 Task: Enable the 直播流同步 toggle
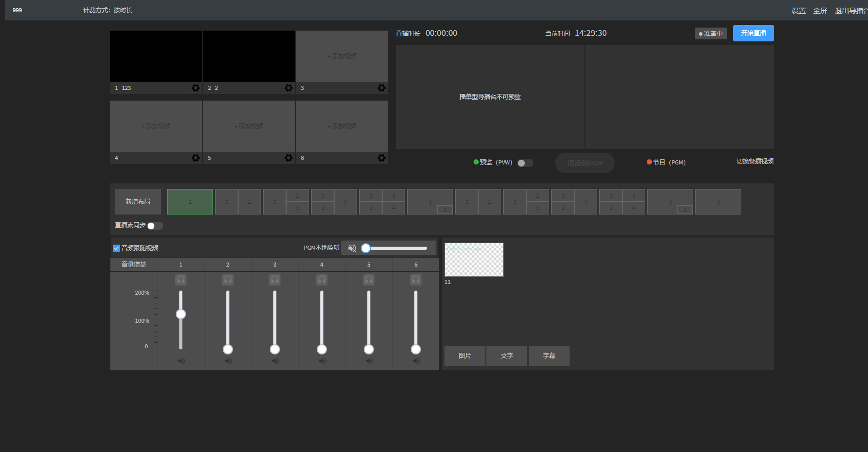click(155, 226)
